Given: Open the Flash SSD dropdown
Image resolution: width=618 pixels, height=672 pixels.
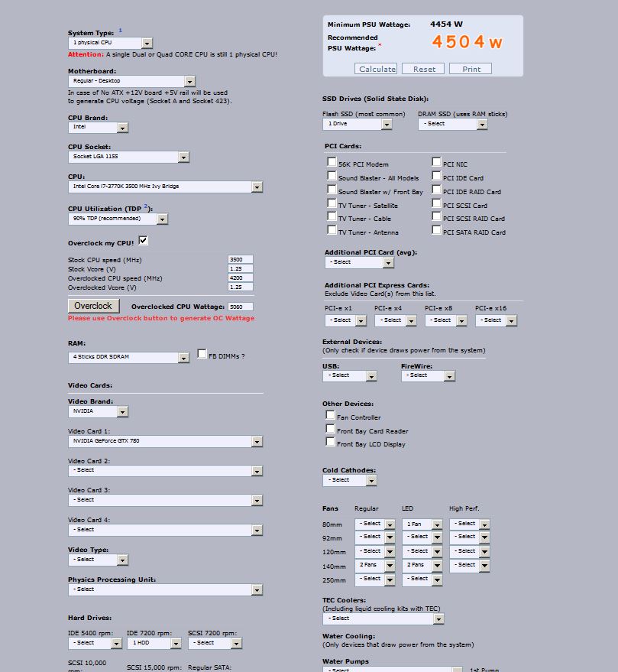Looking at the screenshot, I should pyautogui.click(x=358, y=124).
